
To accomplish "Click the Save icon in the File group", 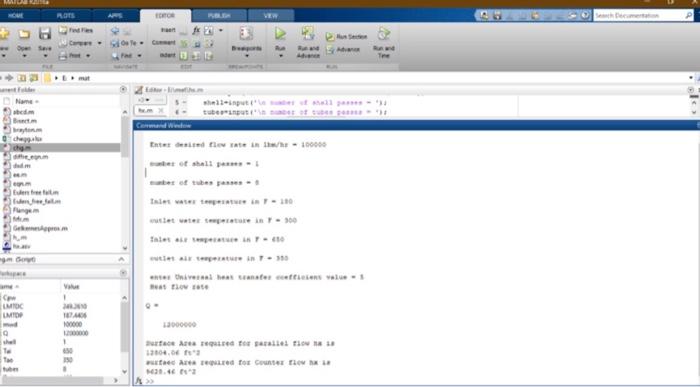I will click(x=45, y=34).
